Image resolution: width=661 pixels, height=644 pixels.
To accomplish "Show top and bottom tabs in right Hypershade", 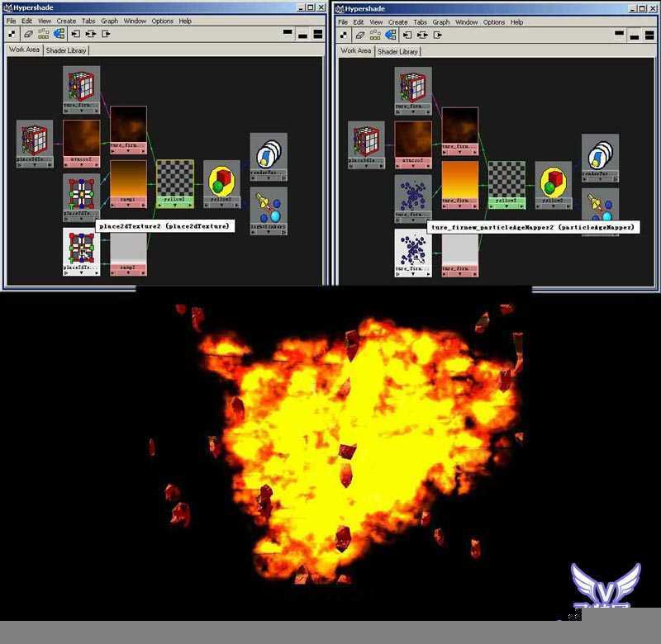I will point(649,36).
